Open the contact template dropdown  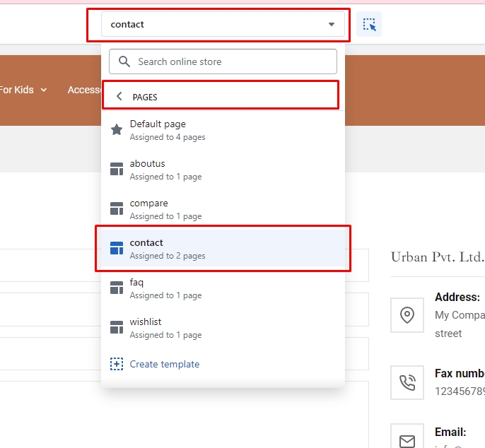pos(223,25)
